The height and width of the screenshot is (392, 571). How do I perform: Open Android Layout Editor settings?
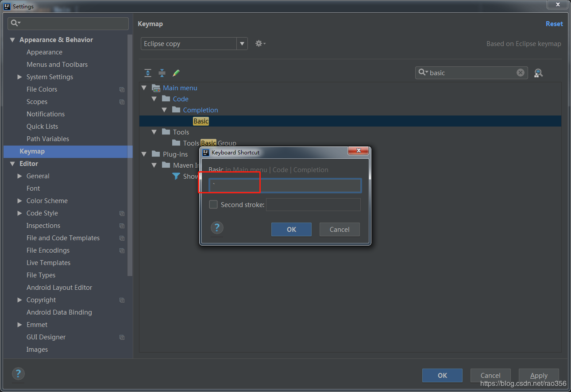click(x=59, y=288)
